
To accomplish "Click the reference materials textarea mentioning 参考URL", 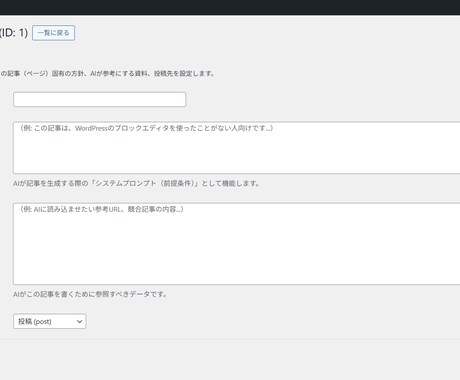I will click(x=237, y=244).
